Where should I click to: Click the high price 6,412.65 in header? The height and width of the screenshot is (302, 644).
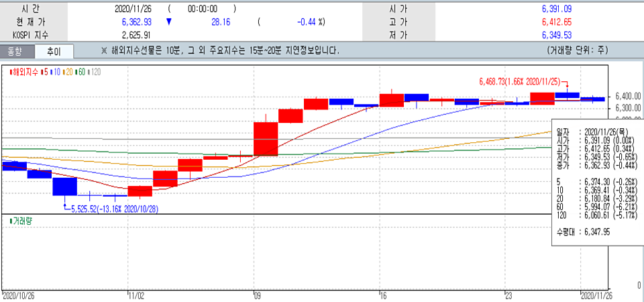click(557, 21)
